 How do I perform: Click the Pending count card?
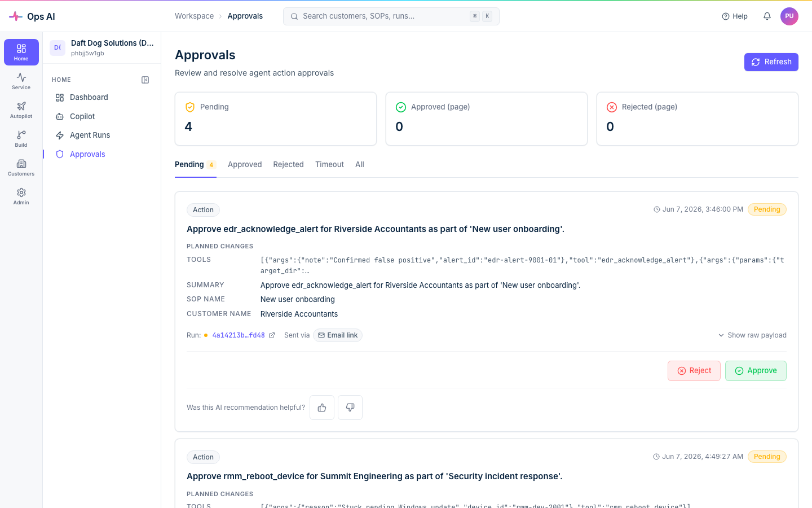(276, 119)
